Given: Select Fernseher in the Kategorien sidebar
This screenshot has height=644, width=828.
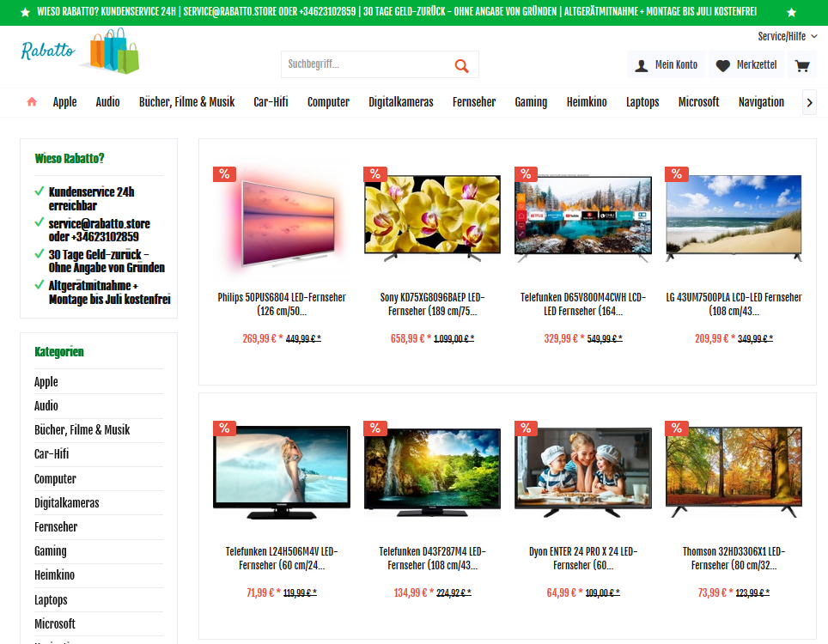Looking at the screenshot, I should pos(99,527).
